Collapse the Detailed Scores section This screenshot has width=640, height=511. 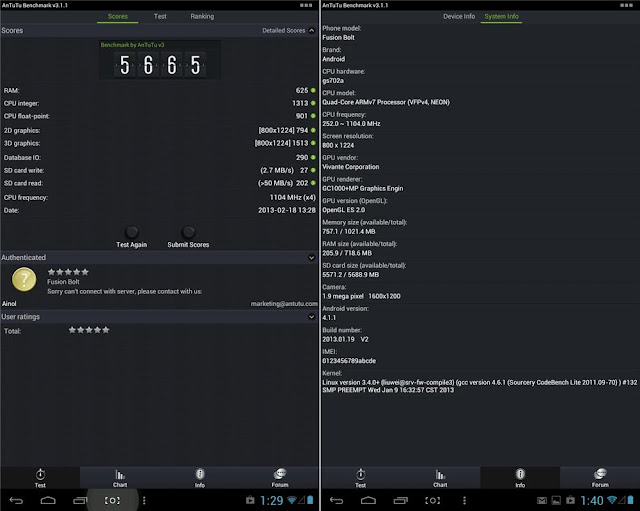point(311,31)
